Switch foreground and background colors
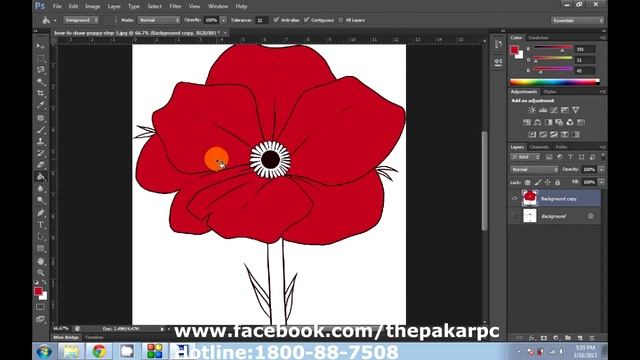 (x=44, y=282)
